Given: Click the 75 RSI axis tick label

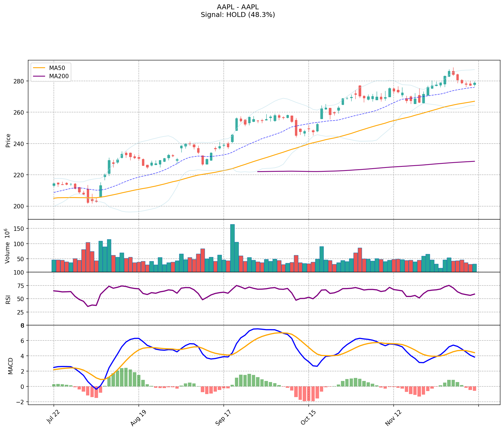Looking at the screenshot, I should (x=20, y=286).
